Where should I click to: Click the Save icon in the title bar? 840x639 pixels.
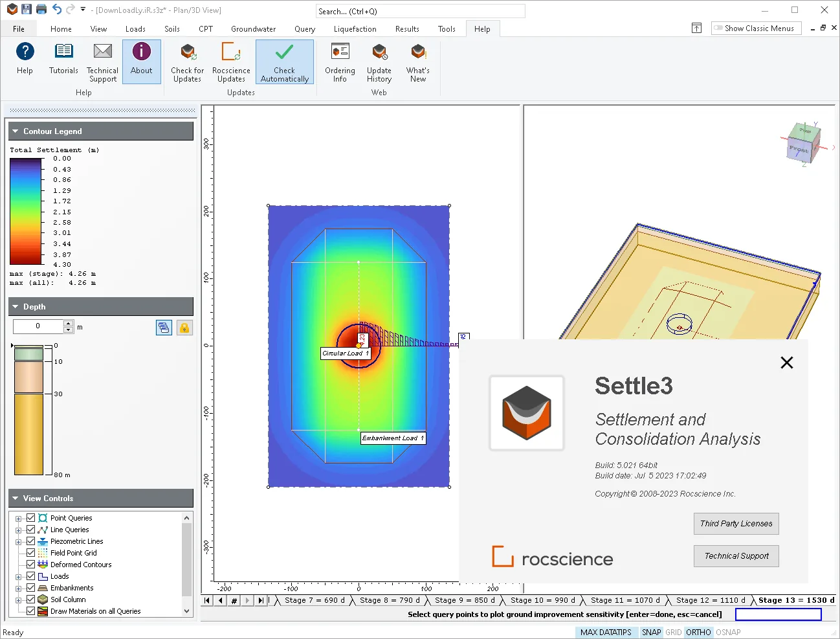point(27,9)
